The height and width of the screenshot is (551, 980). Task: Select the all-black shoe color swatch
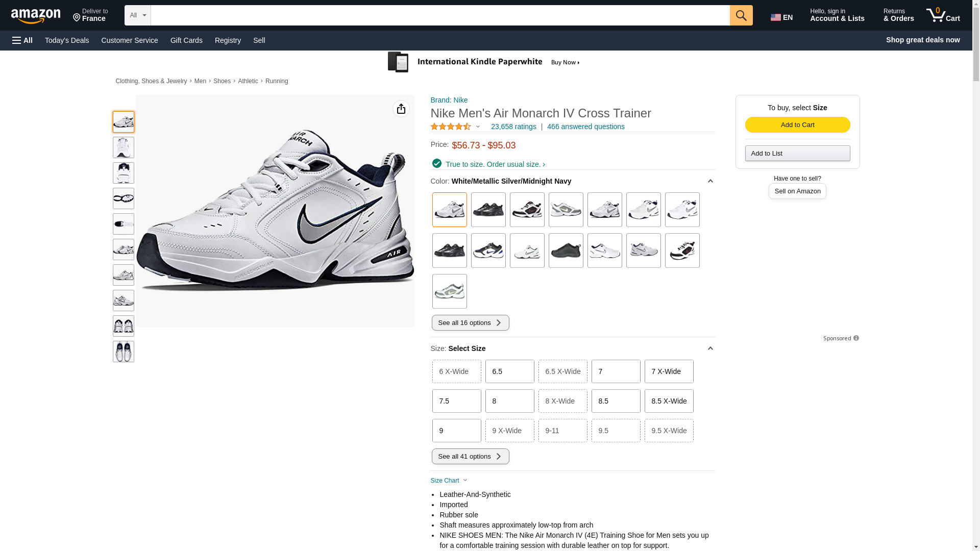[566, 251]
